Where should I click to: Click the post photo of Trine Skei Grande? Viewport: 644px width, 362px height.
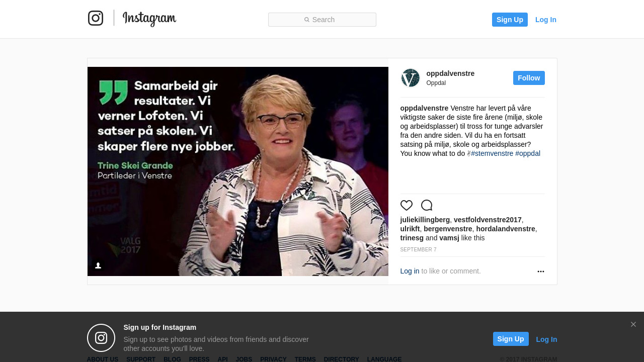point(238,171)
